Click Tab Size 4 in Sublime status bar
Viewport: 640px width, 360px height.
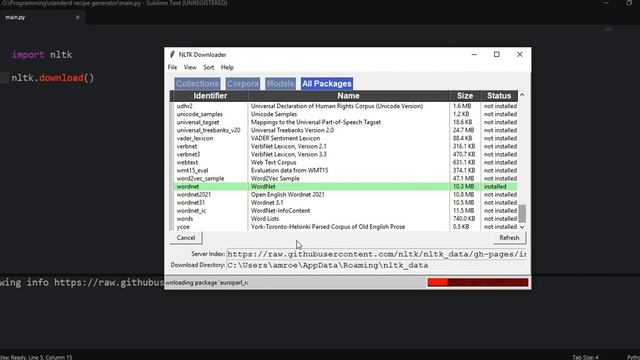585,357
